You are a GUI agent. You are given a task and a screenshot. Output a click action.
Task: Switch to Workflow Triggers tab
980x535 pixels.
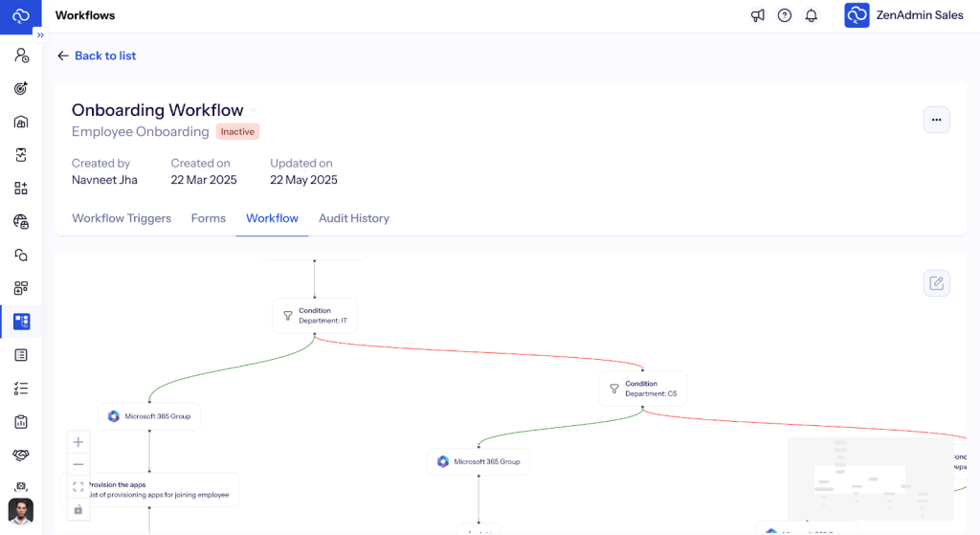[x=122, y=218]
